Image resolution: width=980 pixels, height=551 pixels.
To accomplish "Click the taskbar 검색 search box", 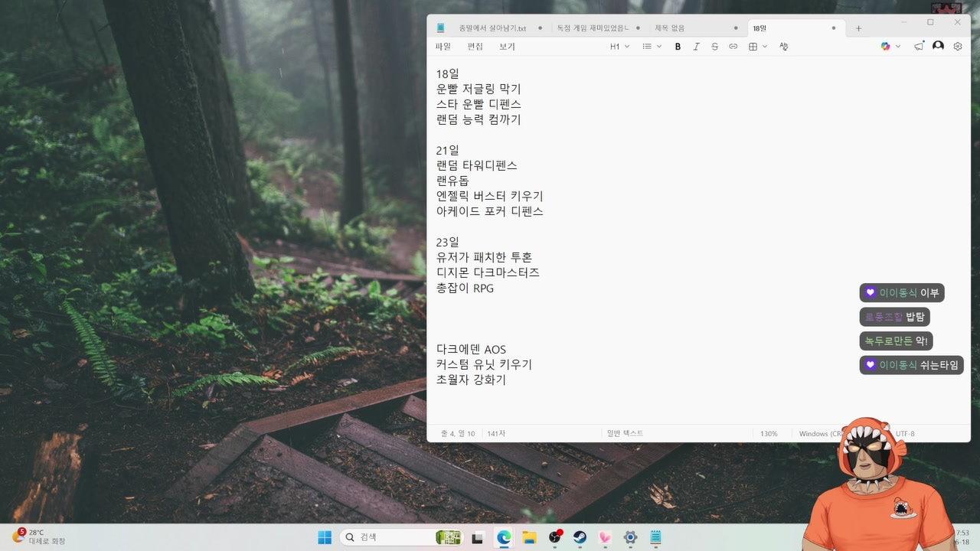I will [401, 537].
